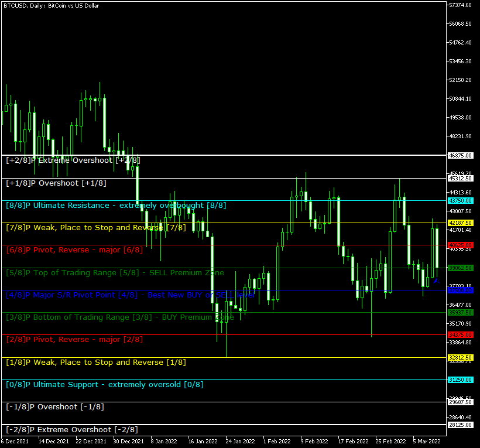Click the blue arrow marker near last candle
Viewport: 480px width, 448px height.
436,282
